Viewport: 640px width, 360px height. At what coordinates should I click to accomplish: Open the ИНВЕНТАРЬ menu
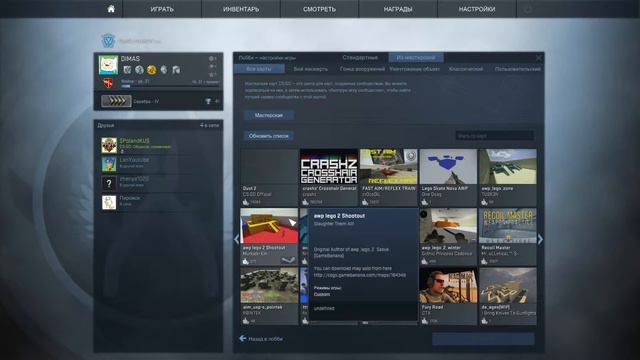pos(241,9)
